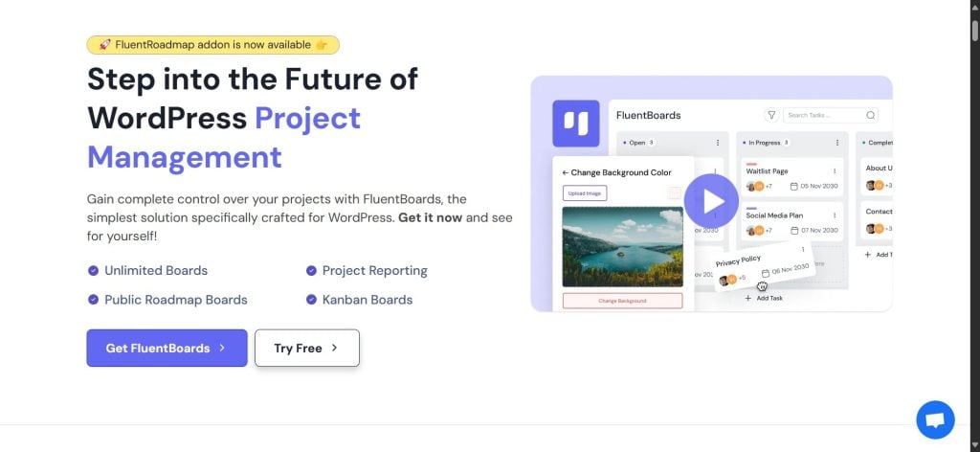Open the Open column three-dot menu
Screen dimensions: 980x452
[x=718, y=143]
